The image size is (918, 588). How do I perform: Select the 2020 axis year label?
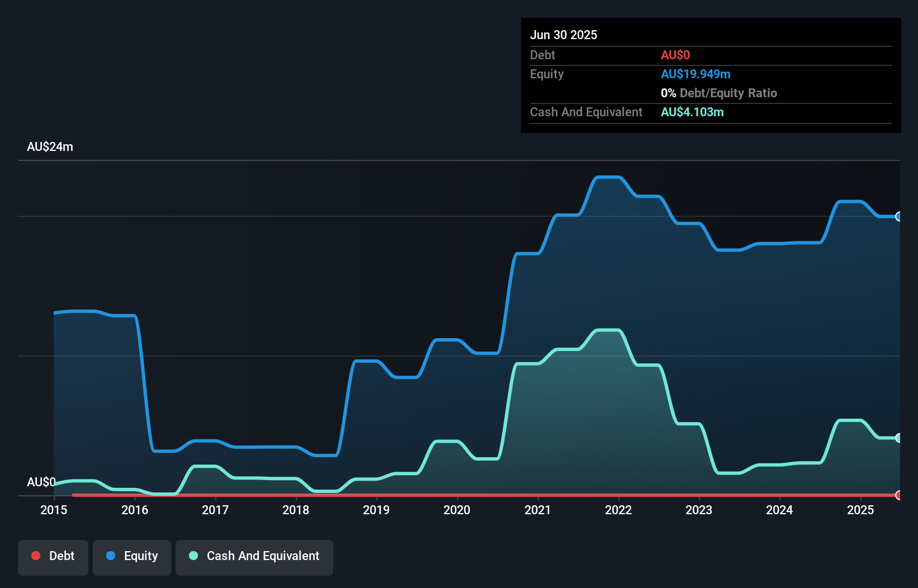coord(457,510)
